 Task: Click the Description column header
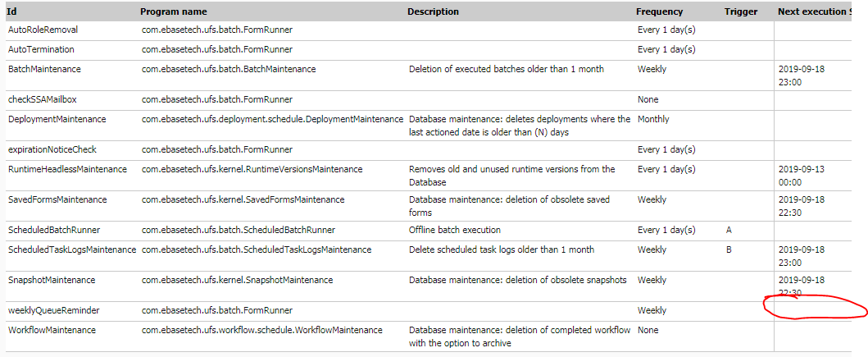[x=433, y=11]
